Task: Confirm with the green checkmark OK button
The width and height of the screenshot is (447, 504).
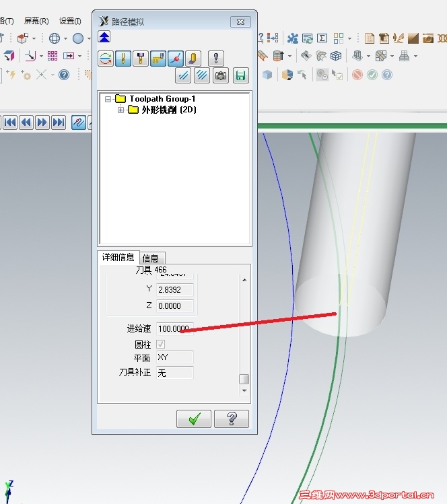Action: click(194, 419)
